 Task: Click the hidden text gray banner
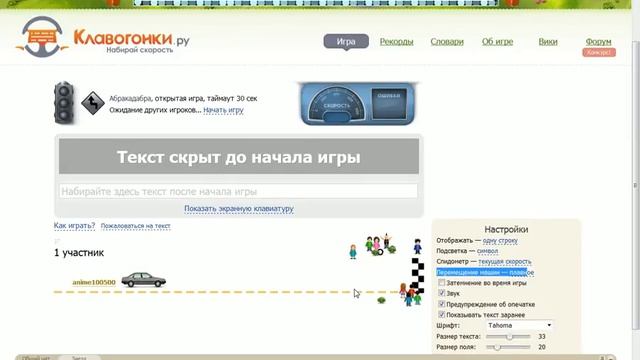(239, 156)
